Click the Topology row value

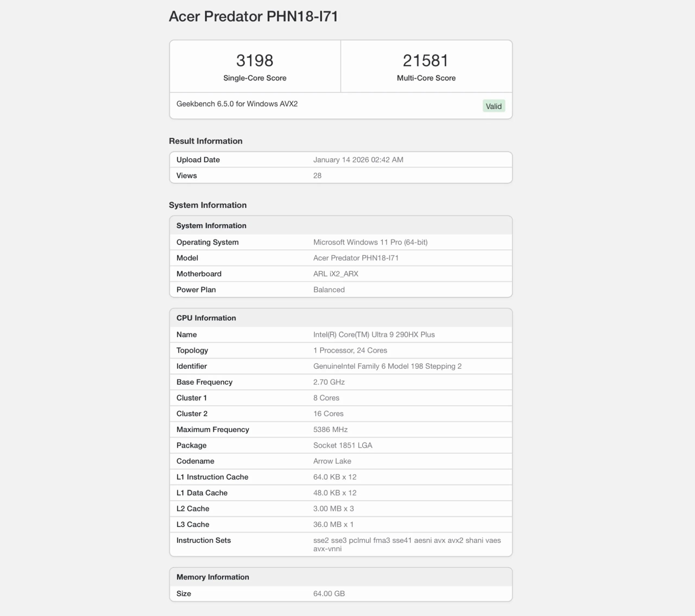click(x=350, y=350)
